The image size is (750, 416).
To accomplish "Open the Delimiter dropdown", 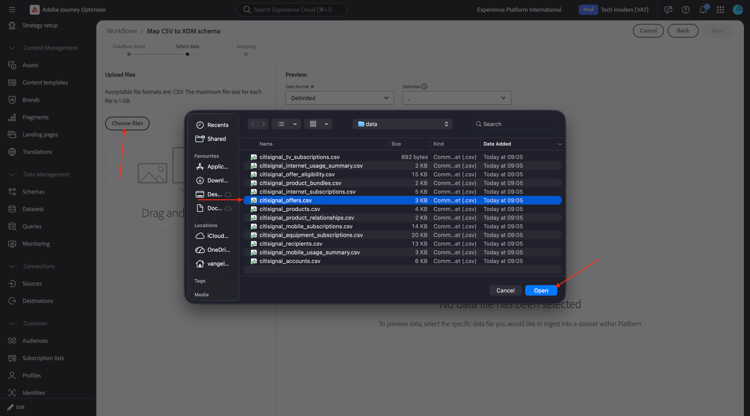I will pyautogui.click(x=457, y=98).
